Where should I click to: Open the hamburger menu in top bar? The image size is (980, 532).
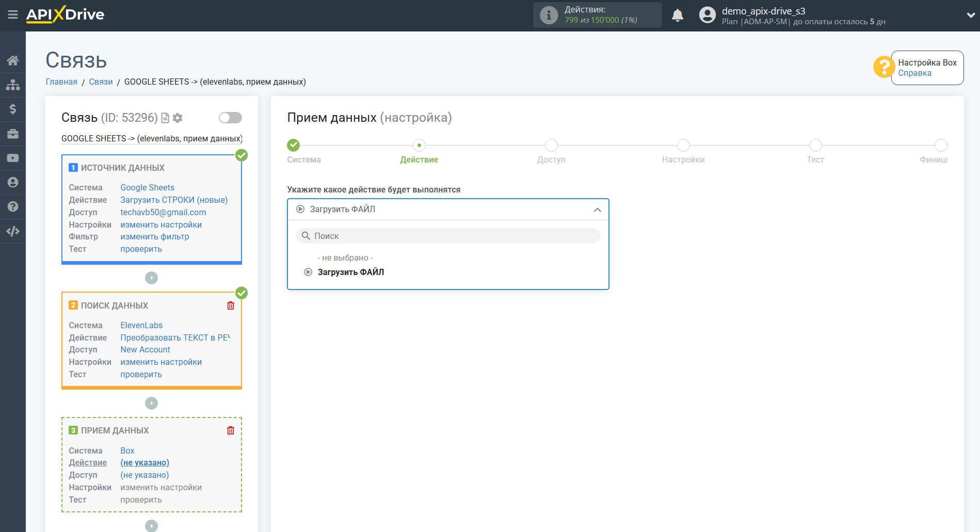13,15
